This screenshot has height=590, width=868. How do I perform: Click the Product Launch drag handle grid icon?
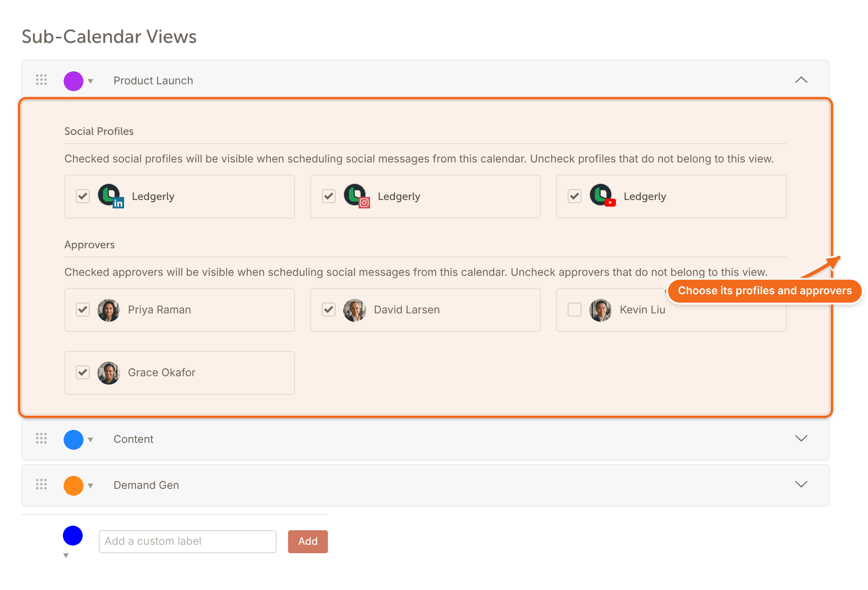click(x=41, y=80)
